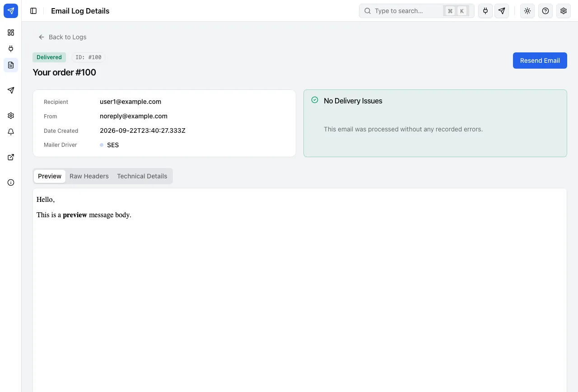Go Back to Logs
The image size is (578, 392).
[62, 37]
